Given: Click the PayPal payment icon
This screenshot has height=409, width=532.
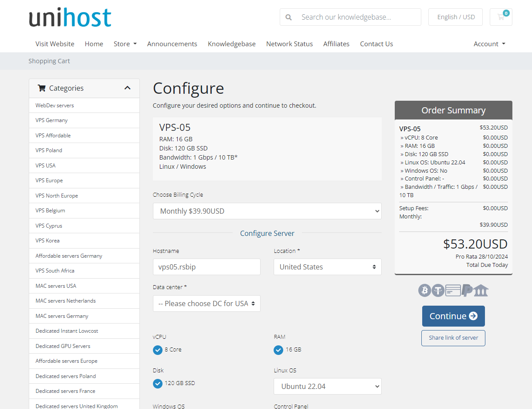Looking at the screenshot, I should pyautogui.click(x=467, y=290).
